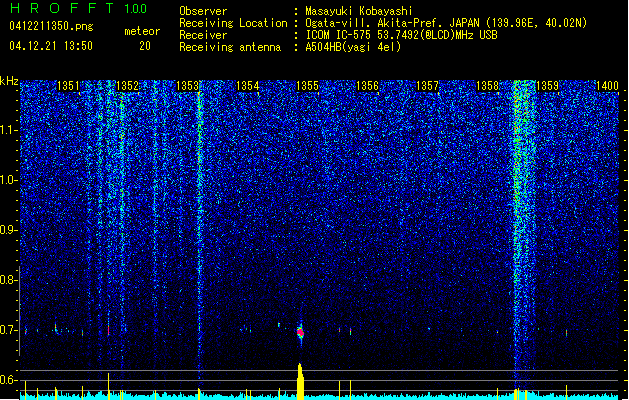This screenshot has width=629, height=400.
Task: Click the 1357 time marker
Action: pyautogui.click(x=428, y=85)
